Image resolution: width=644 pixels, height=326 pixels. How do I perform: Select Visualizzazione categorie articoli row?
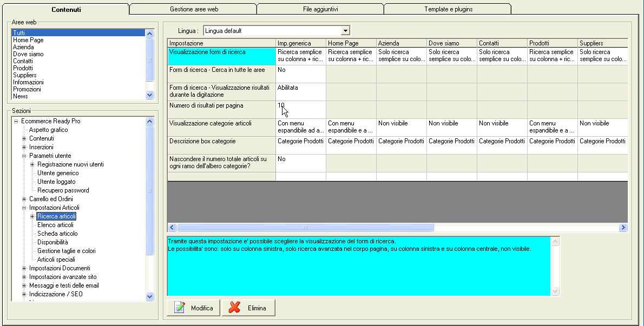click(221, 128)
